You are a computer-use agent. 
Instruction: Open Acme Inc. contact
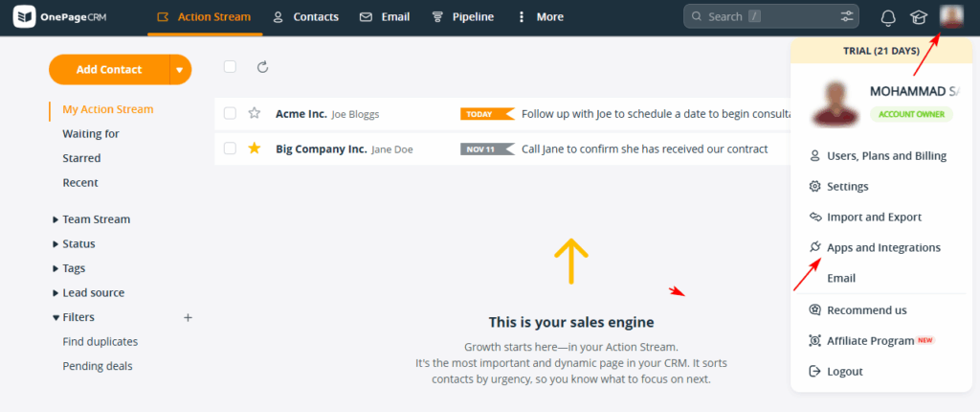[301, 114]
